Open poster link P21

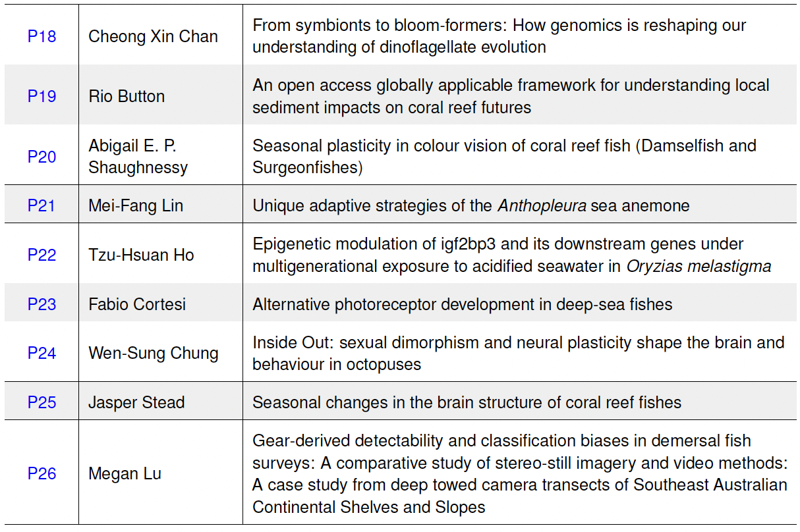click(x=42, y=205)
